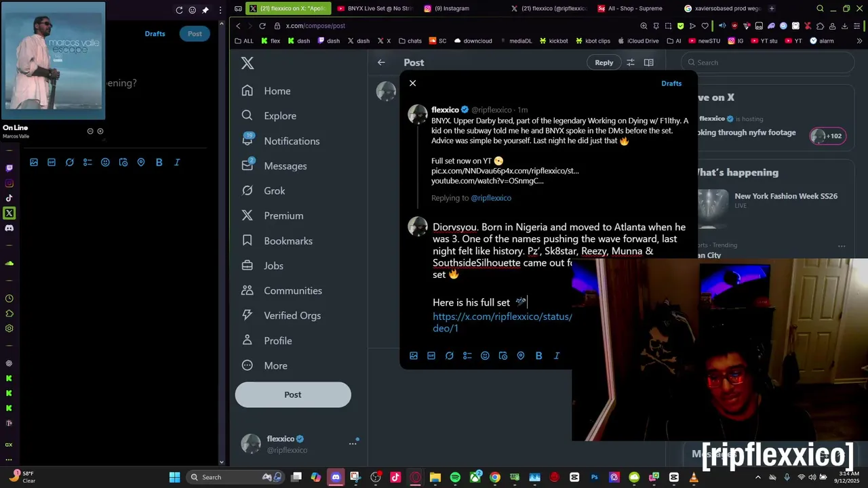Close the reply compose dialog
Screen dimensions: 868x488
pos(412,83)
